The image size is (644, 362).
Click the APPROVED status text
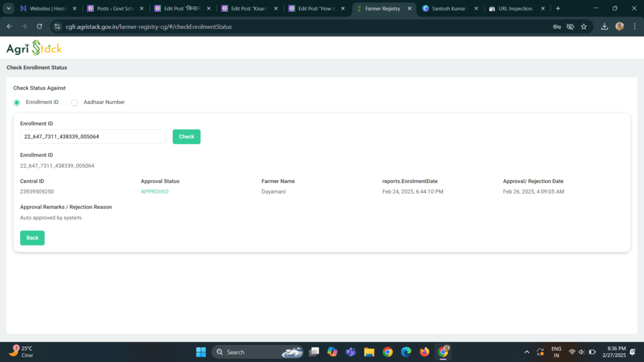(x=155, y=191)
